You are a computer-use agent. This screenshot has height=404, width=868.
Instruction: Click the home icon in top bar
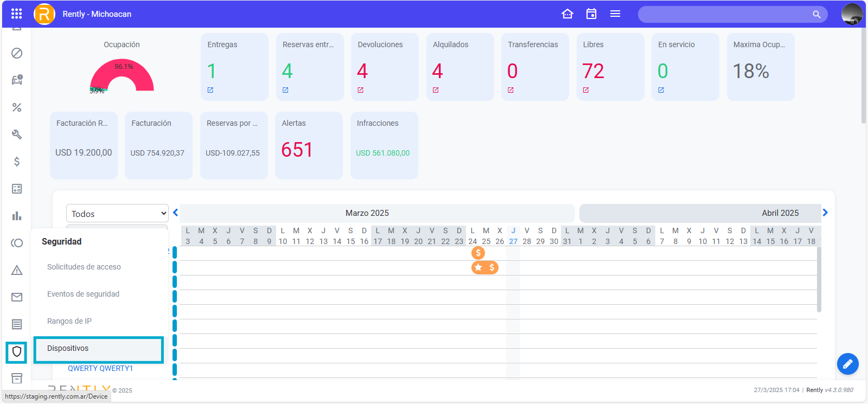567,14
